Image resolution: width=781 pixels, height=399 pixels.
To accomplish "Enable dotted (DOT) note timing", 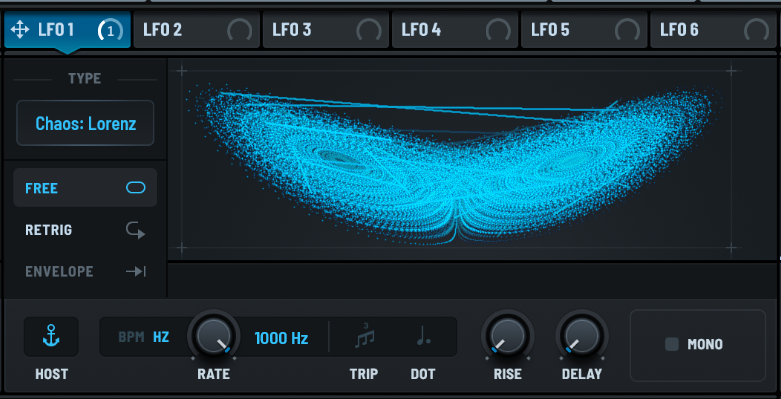I will click(423, 336).
